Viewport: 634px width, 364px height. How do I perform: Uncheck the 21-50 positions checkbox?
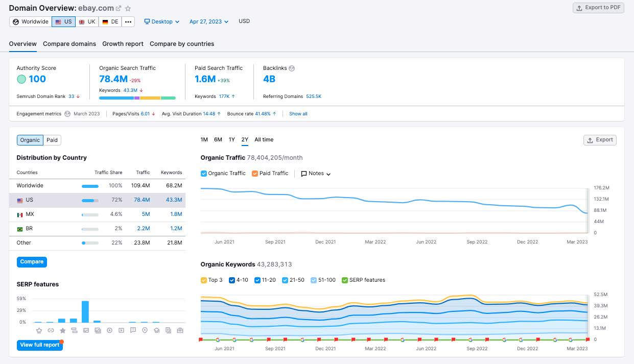(285, 280)
